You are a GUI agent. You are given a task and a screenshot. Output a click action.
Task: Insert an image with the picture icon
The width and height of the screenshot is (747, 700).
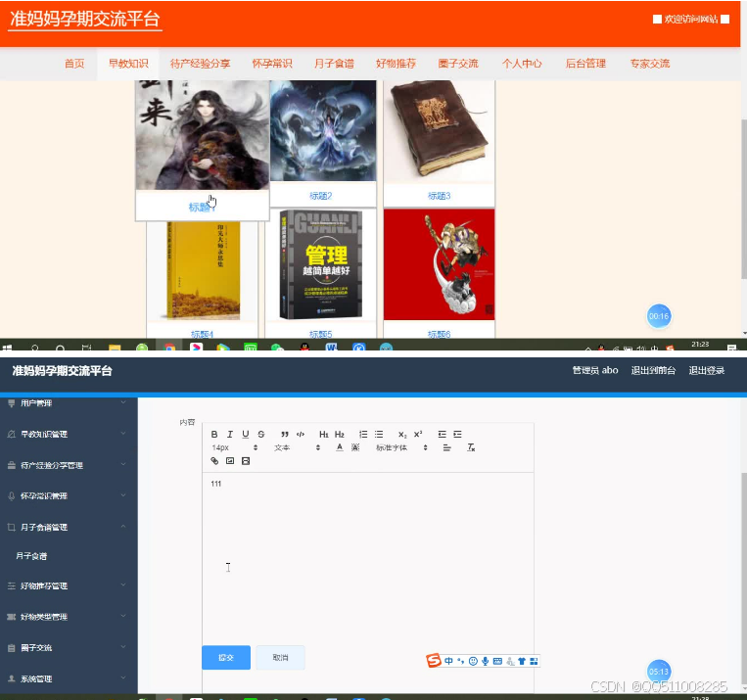[x=230, y=461]
